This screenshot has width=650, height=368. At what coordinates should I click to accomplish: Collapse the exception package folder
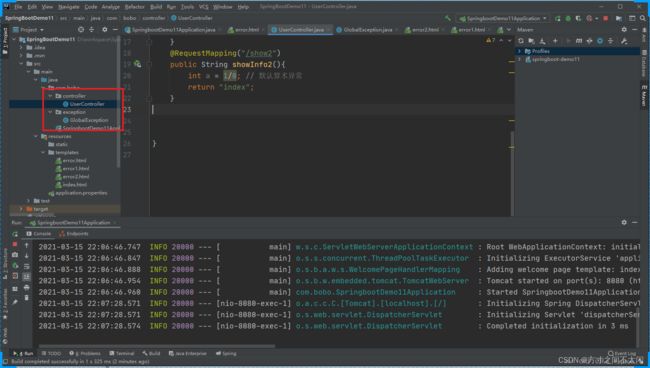pyautogui.click(x=51, y=112)
